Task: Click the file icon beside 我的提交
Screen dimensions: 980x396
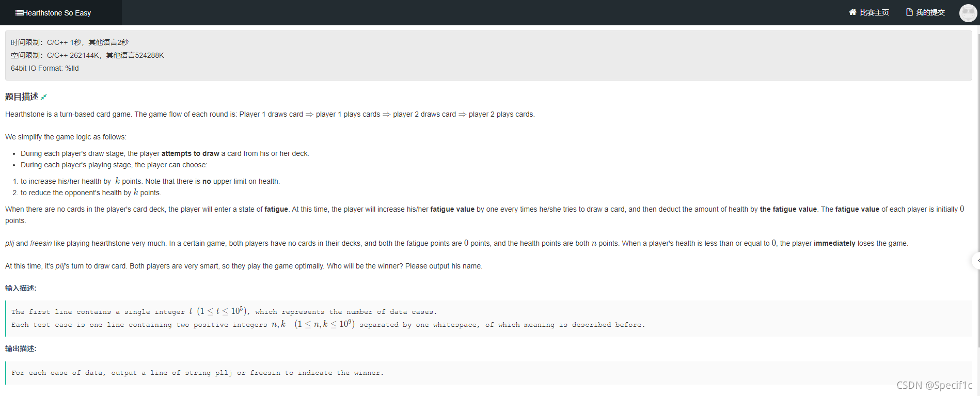Action: (x=909, y=12)
